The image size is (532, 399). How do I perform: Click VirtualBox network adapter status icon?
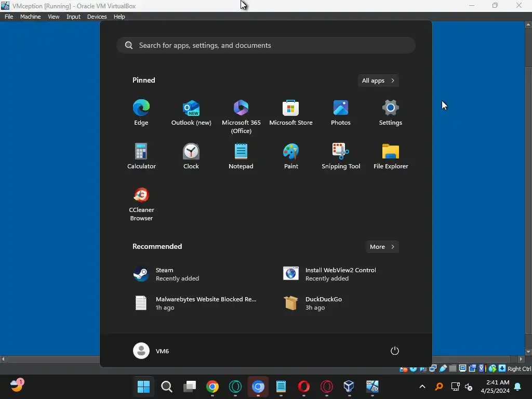tap(433, 368)
